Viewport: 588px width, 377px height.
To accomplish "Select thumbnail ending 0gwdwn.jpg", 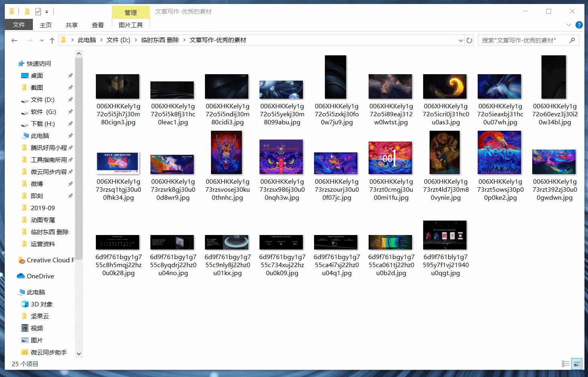I will coord(554,162).
